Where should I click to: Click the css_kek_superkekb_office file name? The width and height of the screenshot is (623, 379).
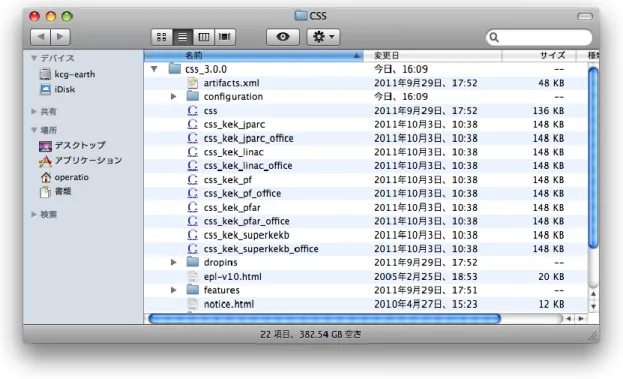[x=261, y=249]
